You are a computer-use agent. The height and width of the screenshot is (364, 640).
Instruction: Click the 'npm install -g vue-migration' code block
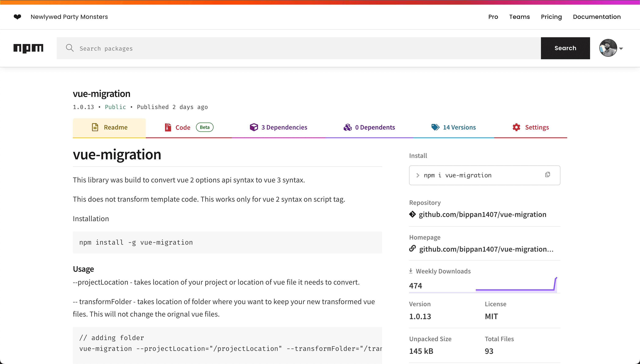227,242
